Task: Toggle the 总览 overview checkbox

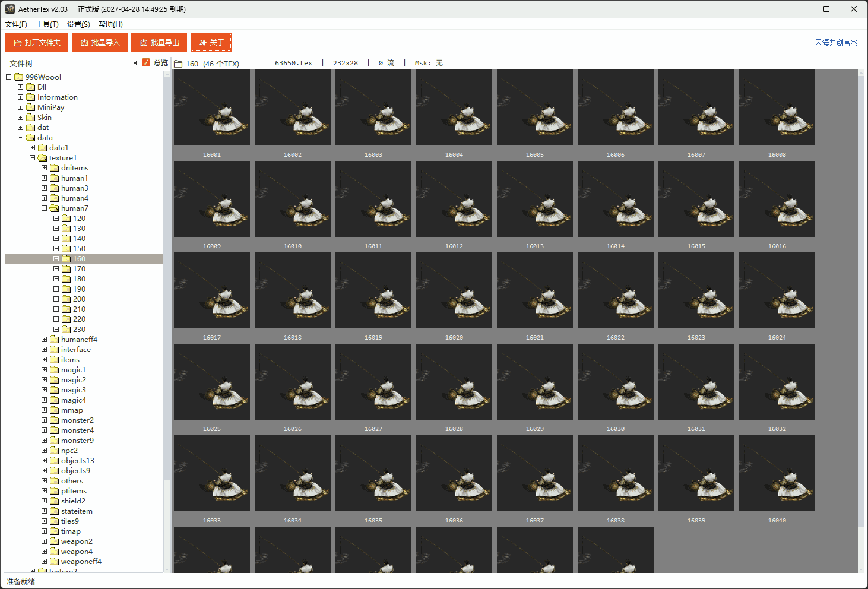Action: click(x=146, y=62)
